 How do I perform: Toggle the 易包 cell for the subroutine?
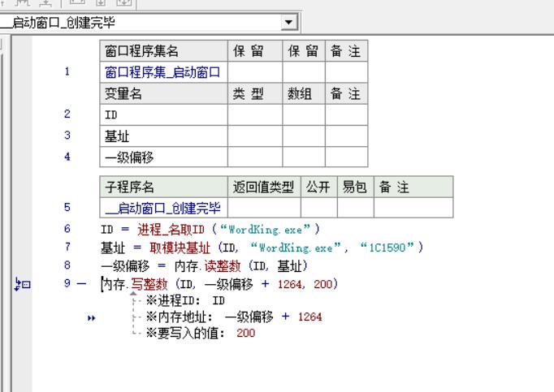(x=353, y=209)
